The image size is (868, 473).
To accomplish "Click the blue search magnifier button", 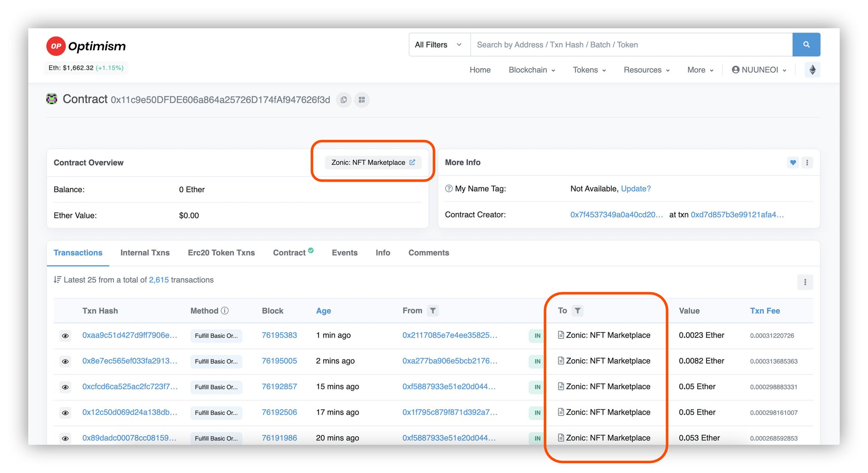I will point(806,44).
